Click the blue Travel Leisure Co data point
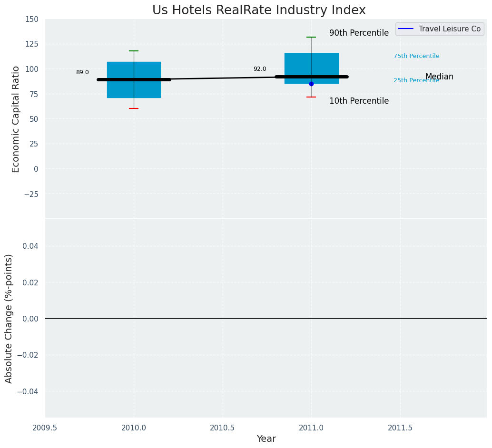This screenshot has width=492, height=448. (x=311, y=84)
